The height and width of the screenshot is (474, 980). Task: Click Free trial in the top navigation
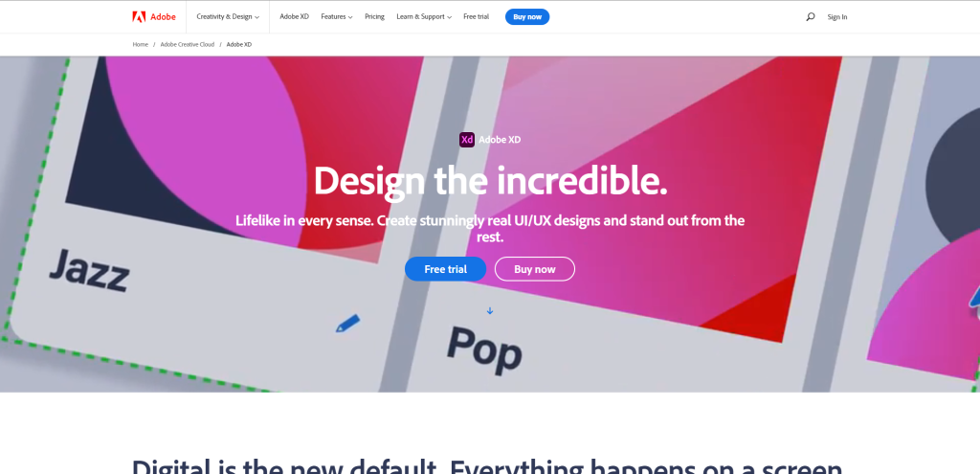pyautogui.click(x=477, y=17)
